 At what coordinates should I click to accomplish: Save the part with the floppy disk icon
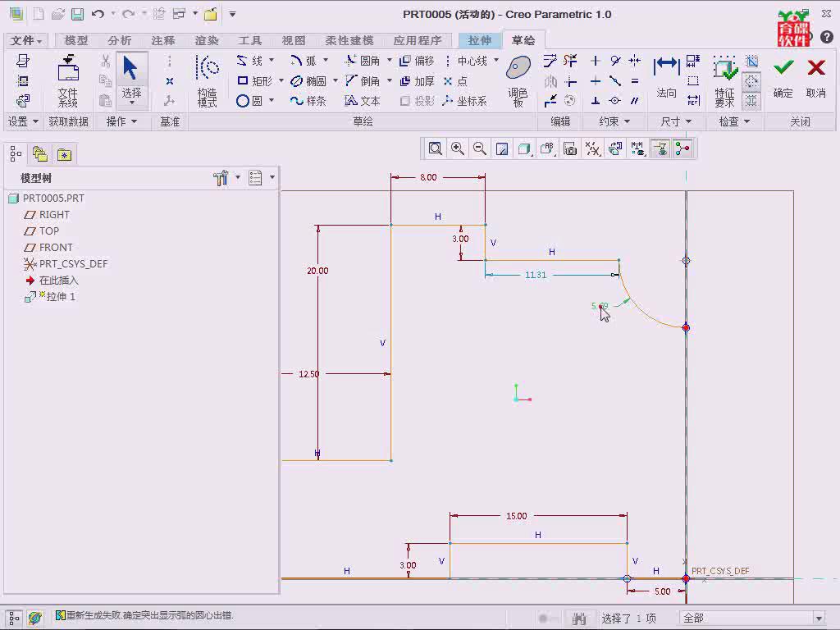coord(78,15)
